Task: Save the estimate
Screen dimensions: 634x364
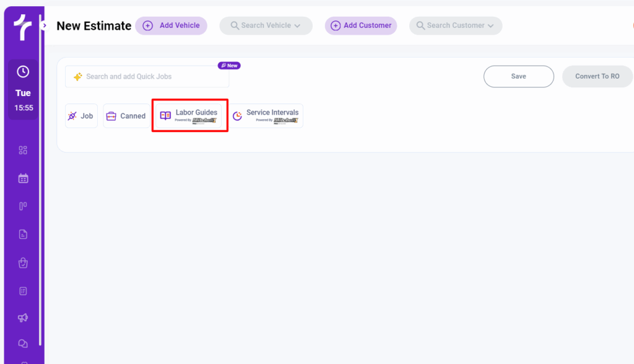Action: click(x=518, y=76)
